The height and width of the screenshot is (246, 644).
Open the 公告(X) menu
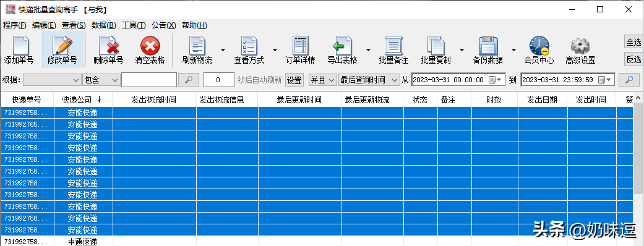point(164,25)
